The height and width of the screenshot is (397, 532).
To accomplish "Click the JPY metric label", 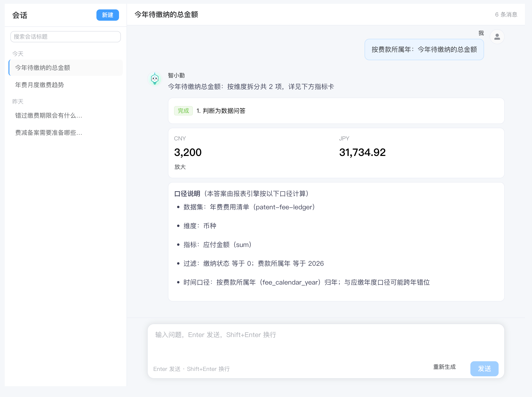I will click(x=344, y=139).
